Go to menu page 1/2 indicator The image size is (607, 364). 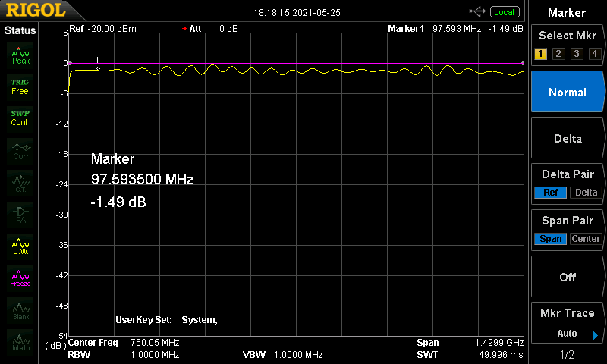[x=567, y=354]
